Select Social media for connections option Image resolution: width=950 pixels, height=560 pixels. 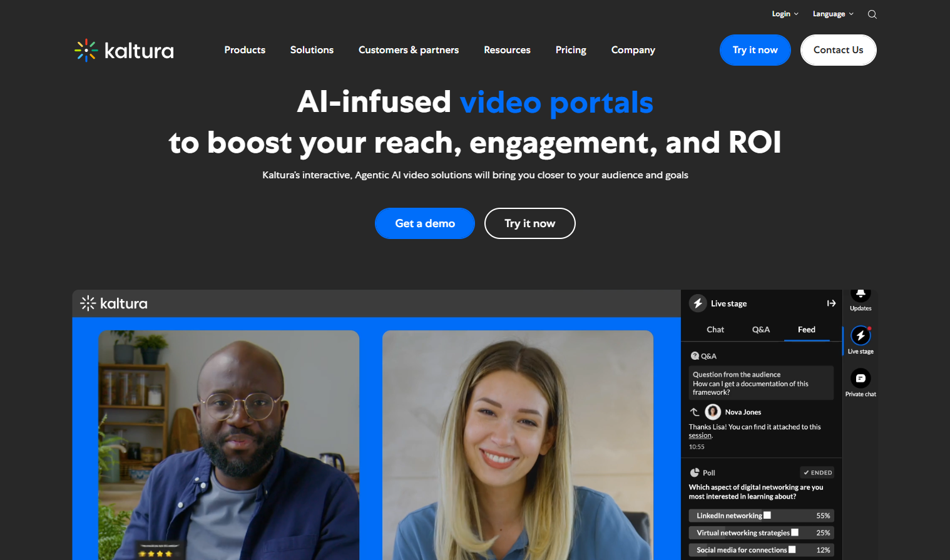(762, 550)
